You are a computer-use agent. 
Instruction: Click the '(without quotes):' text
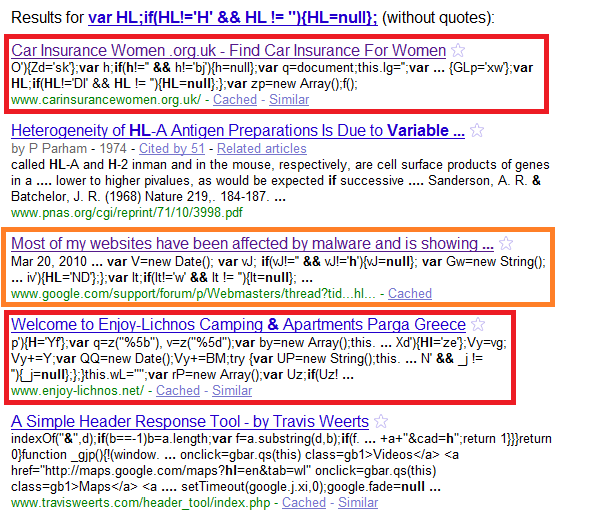[x=438, y=18]
